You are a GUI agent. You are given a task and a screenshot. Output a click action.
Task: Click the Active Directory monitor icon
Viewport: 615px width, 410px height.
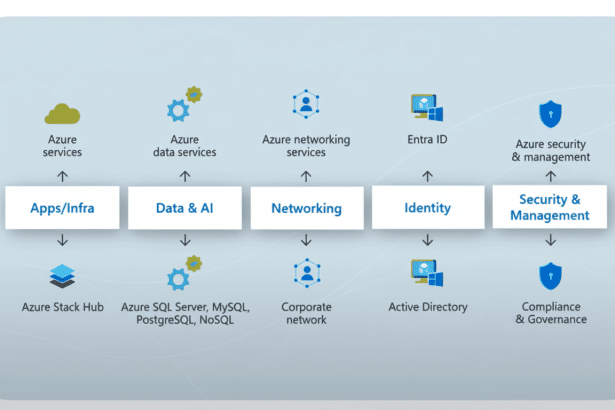click(x=426, y=272)
